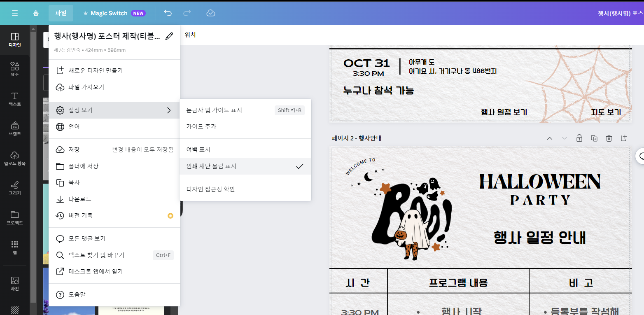Open the hamburger menu
Viewport: 644px width, 315px height.
15,13
